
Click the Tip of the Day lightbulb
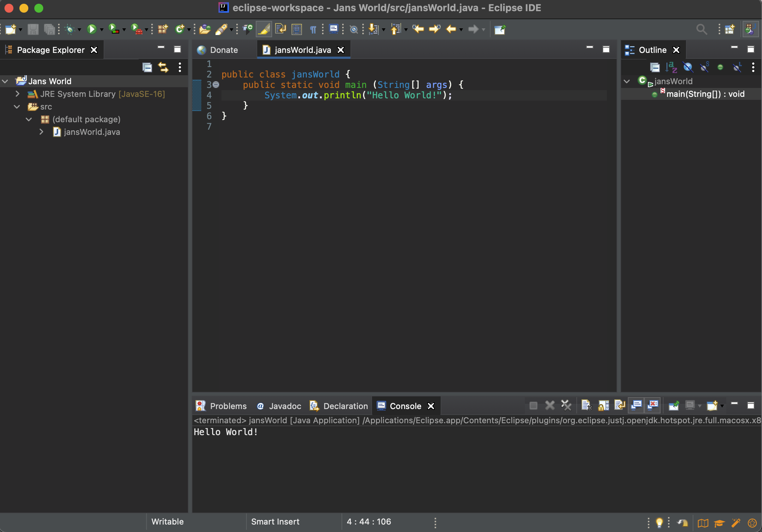click(x=659, y=522)
